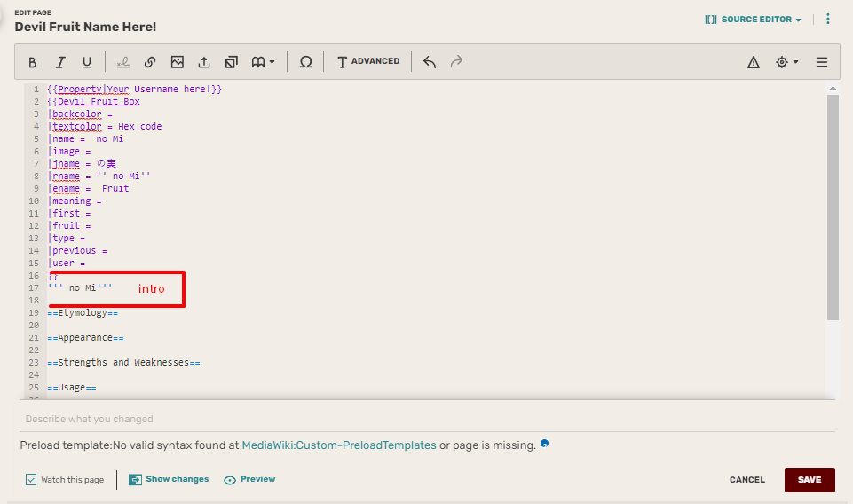The image size is (853, 504).
Task: Click the ename = Fruit line
Action: [88, 189]
